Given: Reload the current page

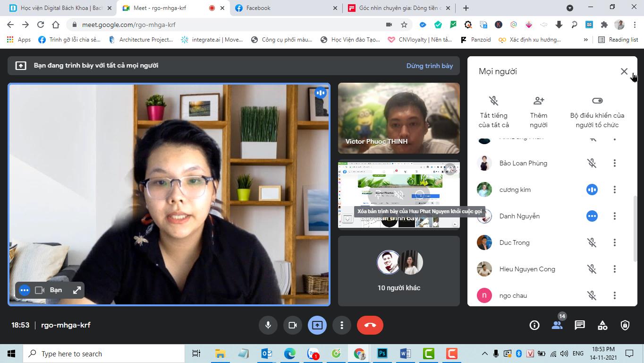Looking at the screenshot, I should [41, 25].
